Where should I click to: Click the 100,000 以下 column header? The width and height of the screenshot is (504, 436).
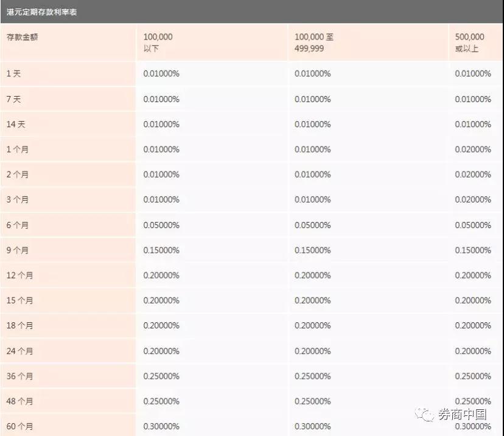click(x=158, y=43)
